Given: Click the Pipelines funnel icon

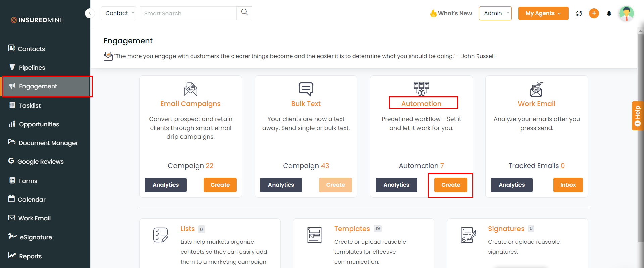Looking at the screenshot, I should [12, 67].
